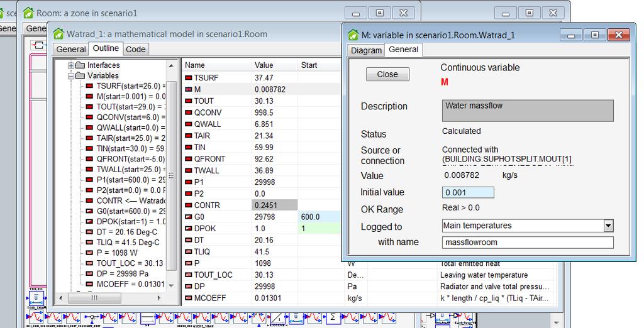Click the CONTR variable icon in the table
The image size is (644, 328).
coord(189,205)
